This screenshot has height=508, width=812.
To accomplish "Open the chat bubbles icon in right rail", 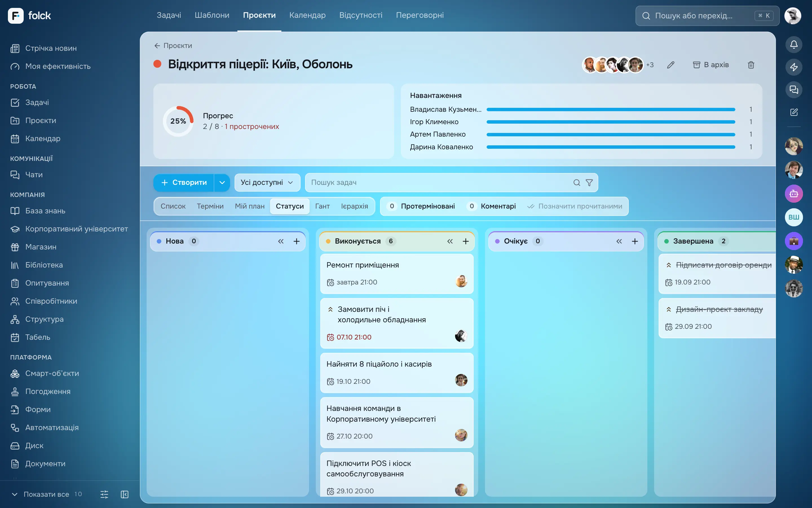I will point(794,89).
